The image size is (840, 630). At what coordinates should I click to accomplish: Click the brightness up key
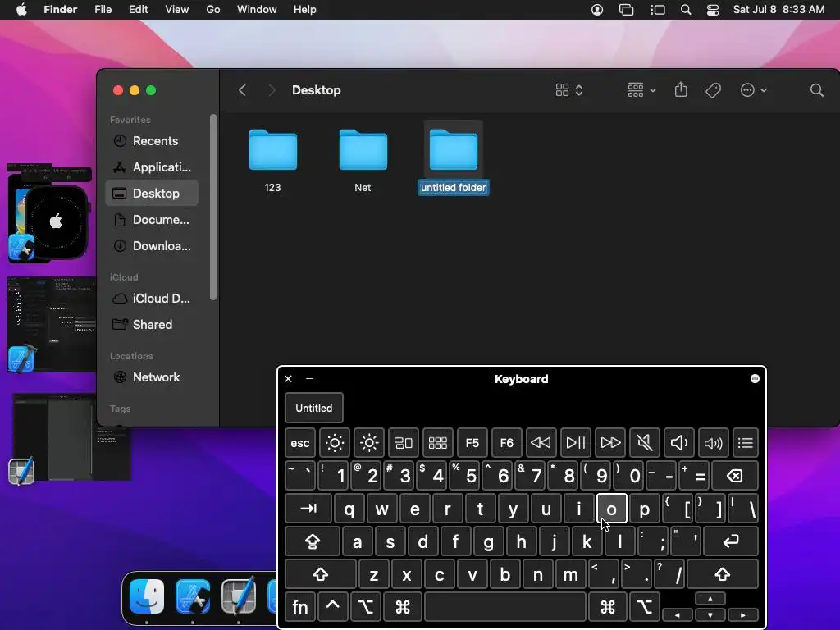[x=369, y=443]
